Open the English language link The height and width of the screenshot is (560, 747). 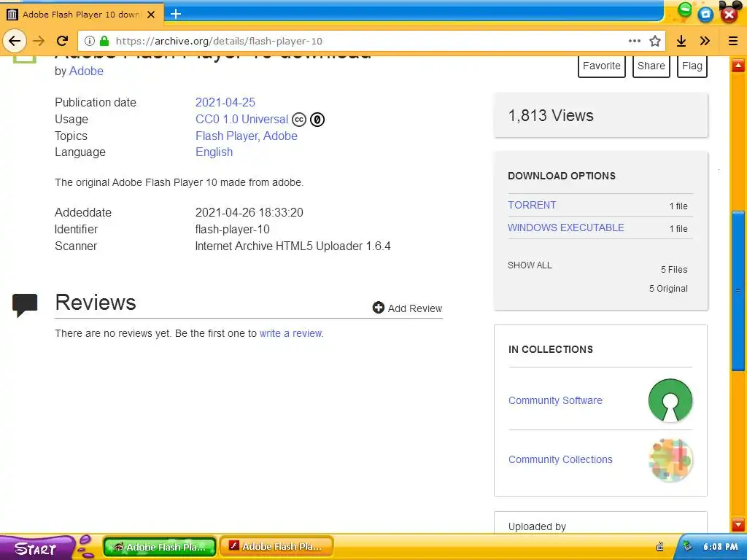pyautogui.click(x=214, y=152)
